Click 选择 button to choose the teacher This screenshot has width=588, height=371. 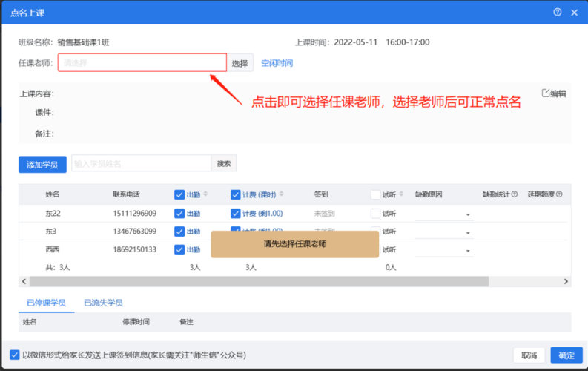(240, 63)
